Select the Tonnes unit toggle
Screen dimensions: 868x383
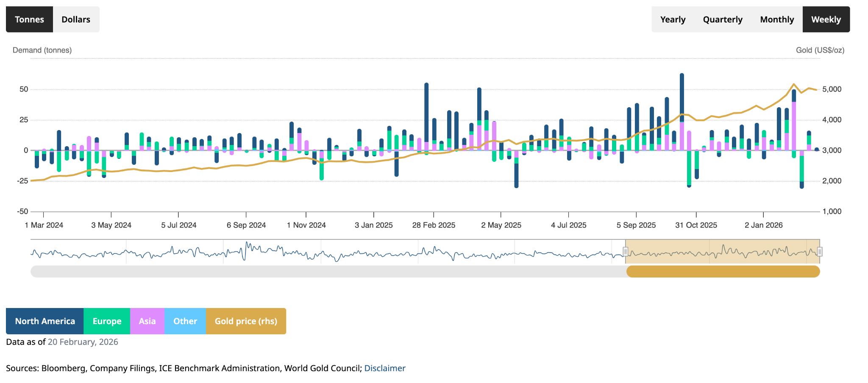(x=29, y=19)
